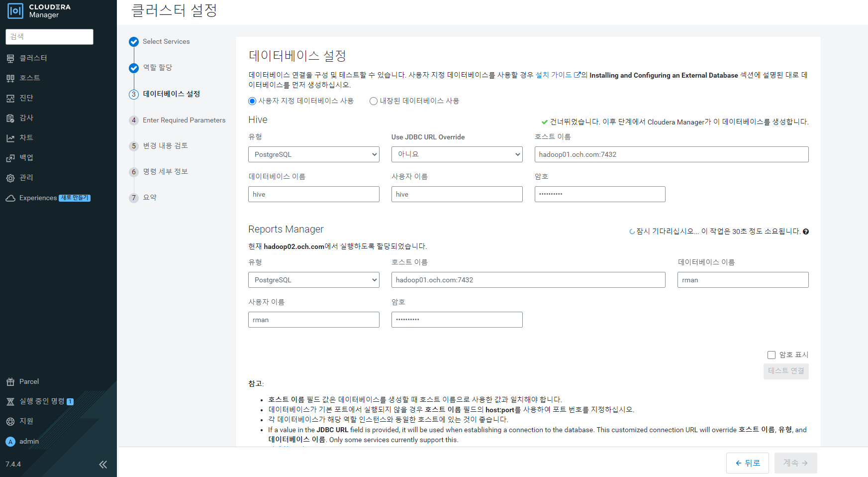Click the external link icon after 설치 가이드
This screenshot has width=868, height=477.
tap(577, 75)
